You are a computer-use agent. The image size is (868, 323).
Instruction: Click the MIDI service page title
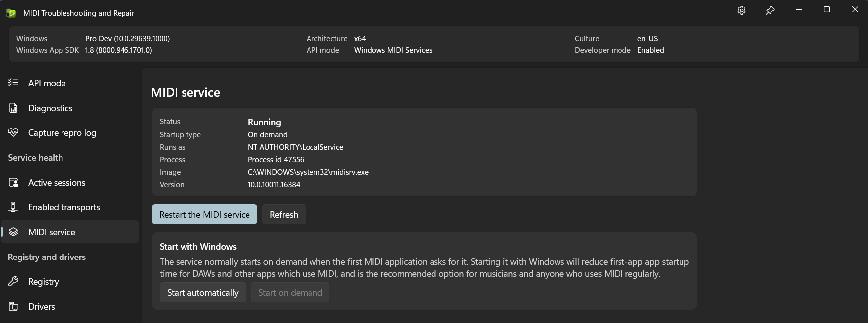pyautogui.click(x=186, y=92)
